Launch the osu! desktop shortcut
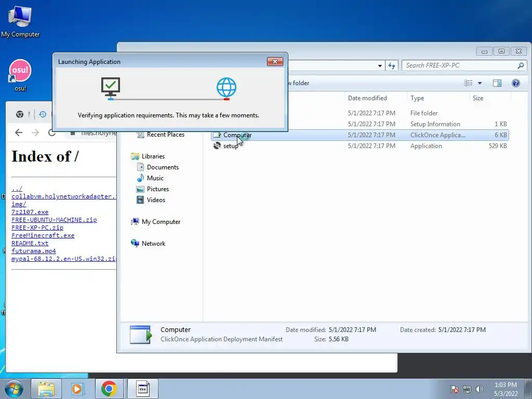The height and width of the screenshot is (399, 532). (x=20, y=75)
